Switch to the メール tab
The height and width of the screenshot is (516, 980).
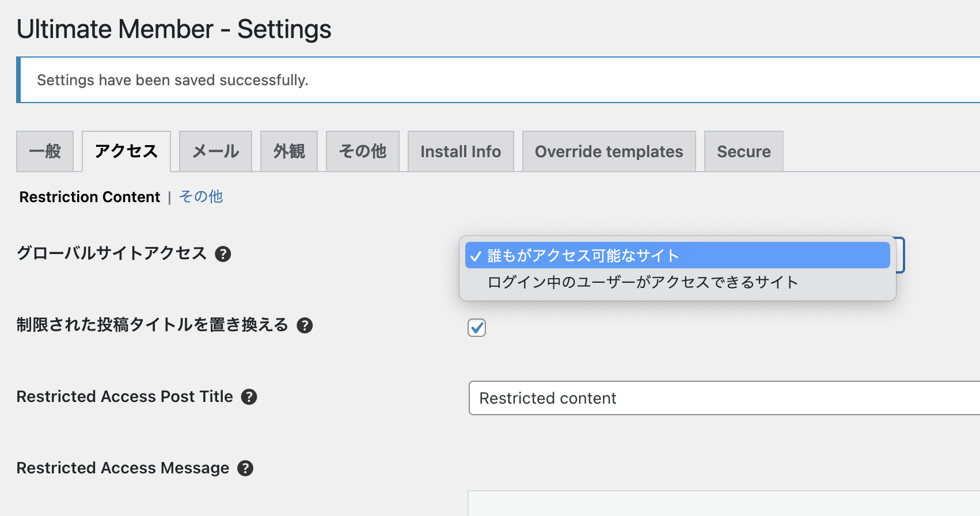tap(215, 151)
